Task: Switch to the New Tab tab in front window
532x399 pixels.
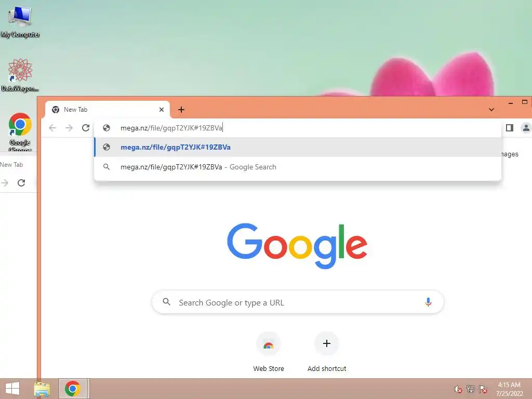Action: click(107, 110)
